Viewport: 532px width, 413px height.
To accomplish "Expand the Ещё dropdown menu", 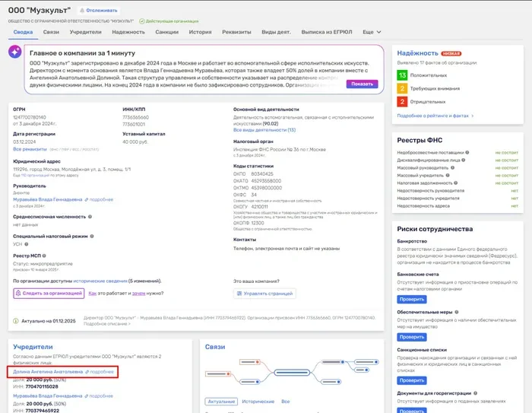I will coord(372,33).
